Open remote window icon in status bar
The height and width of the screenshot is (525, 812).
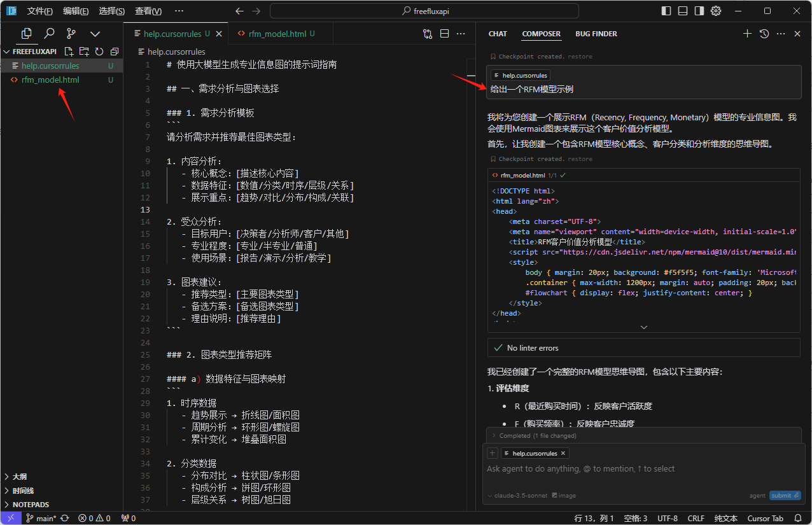pyautogui.click(x=11, y=518)
